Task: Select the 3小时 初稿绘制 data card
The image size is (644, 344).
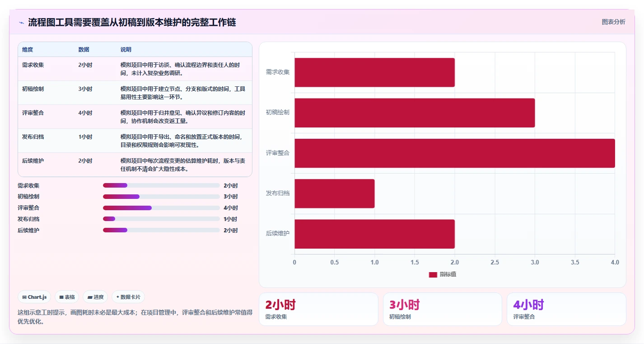Action: point(443,309)
